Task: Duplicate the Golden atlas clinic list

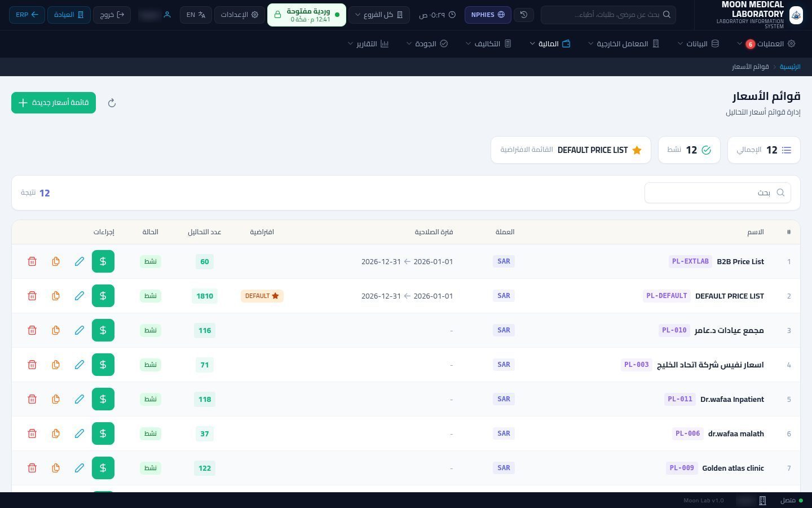Action: click(x=56, y=468)
